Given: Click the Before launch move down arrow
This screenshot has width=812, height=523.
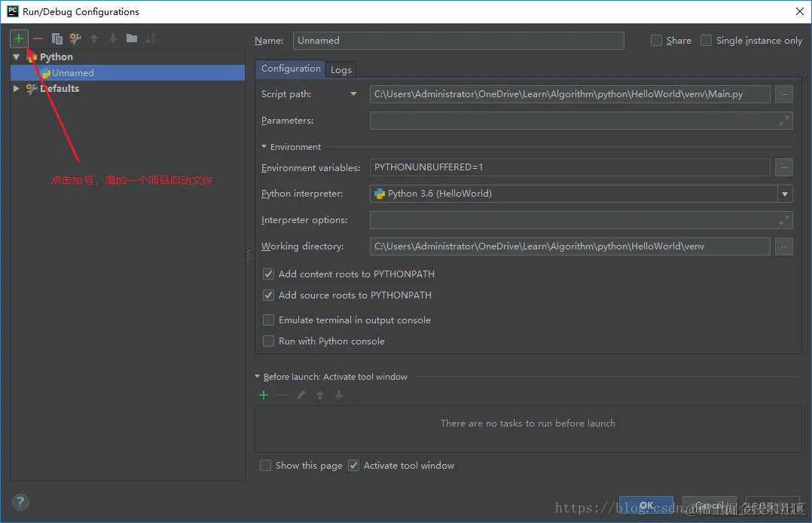Looking at the screenshot, I should [339, 396].
